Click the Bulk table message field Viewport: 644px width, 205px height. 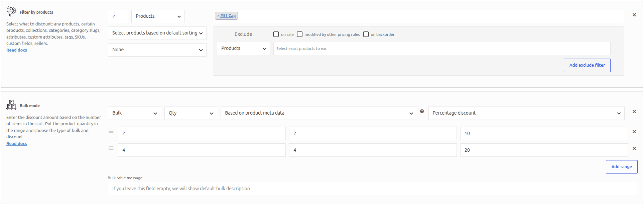pyautogui.click(x=373, y=189)
